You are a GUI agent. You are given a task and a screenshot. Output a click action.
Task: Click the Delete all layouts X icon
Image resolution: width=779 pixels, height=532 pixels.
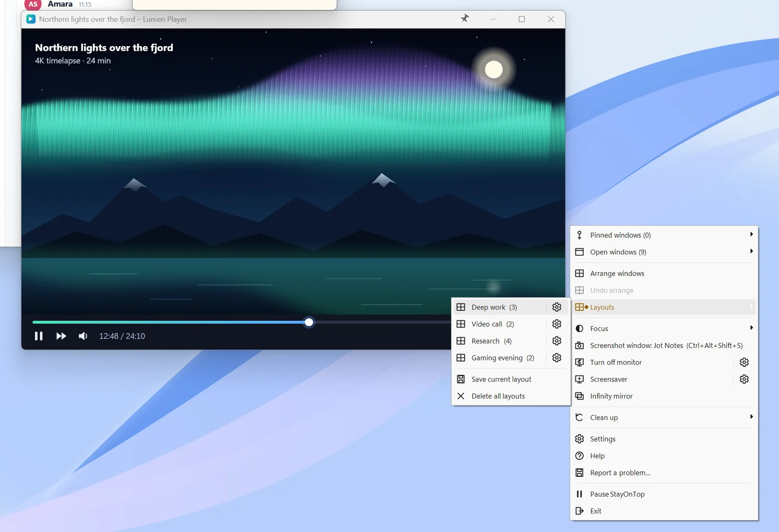[461, 396]
